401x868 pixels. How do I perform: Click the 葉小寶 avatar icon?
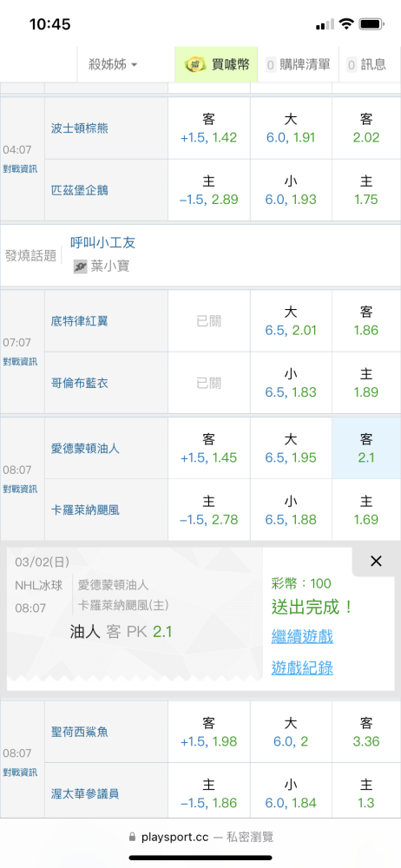pyautogui.click(x=81, y=266)
